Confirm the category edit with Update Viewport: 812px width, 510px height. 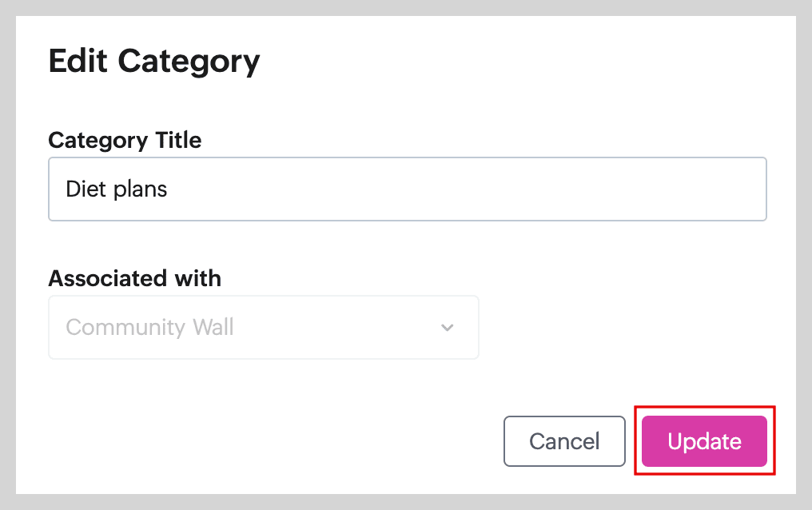pyautogui.click(x=704, y=441)
